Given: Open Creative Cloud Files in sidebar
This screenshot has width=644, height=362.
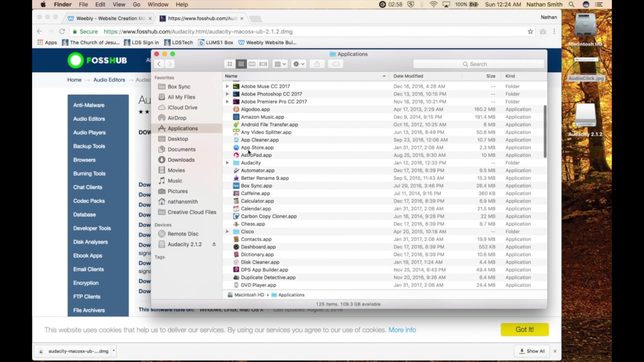Looking at the screenshot, I should pos(192,212).
